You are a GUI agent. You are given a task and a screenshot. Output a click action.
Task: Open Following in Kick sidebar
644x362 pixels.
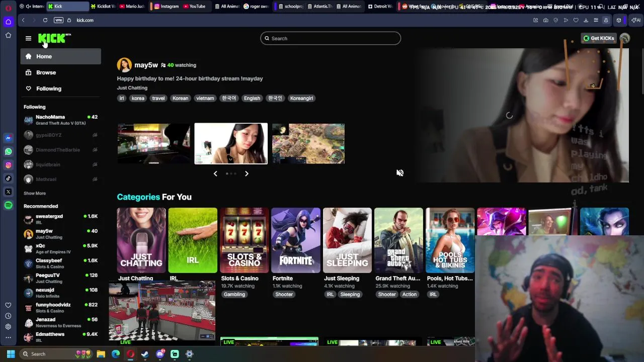click(60, 88)
